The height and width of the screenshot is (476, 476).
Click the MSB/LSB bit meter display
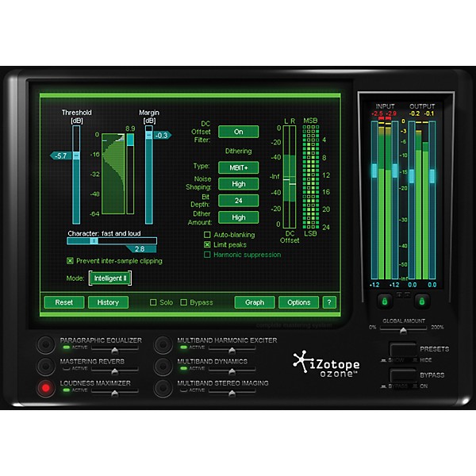311,177
